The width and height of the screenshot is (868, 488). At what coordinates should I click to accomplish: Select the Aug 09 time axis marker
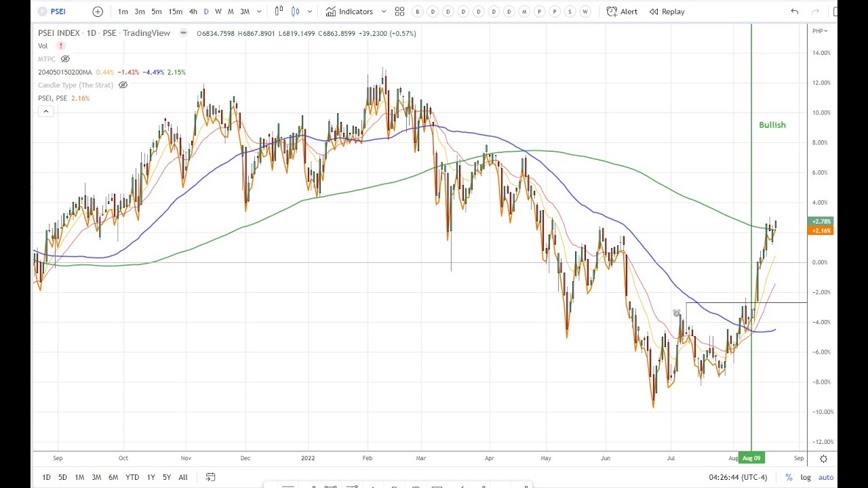tap(751, 458)
